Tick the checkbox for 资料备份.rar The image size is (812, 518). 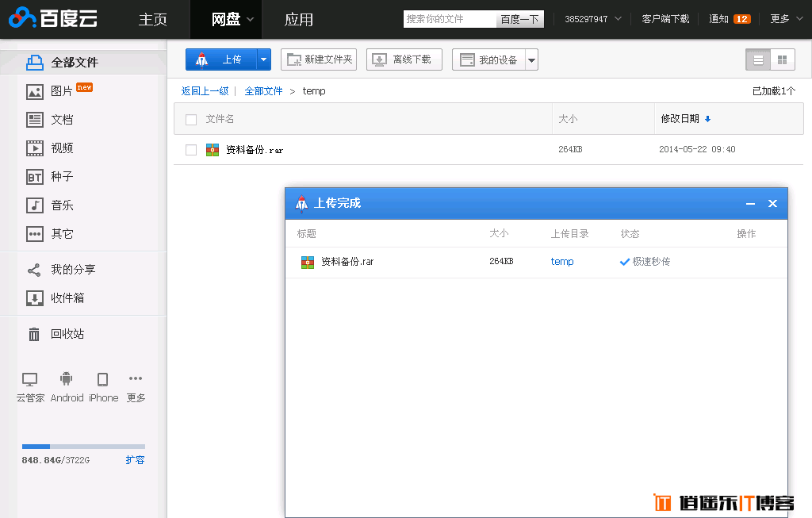point(191,150)
